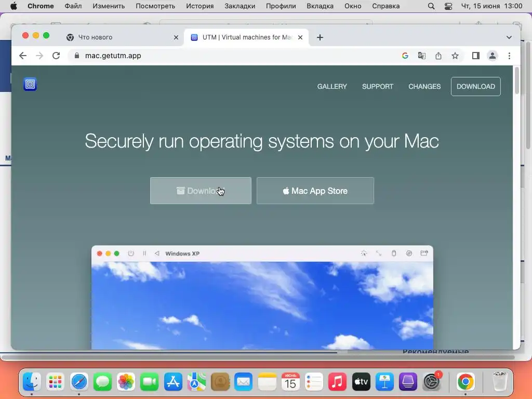
Task: Open the Изменить menu
Action: [x=109, y=6]
